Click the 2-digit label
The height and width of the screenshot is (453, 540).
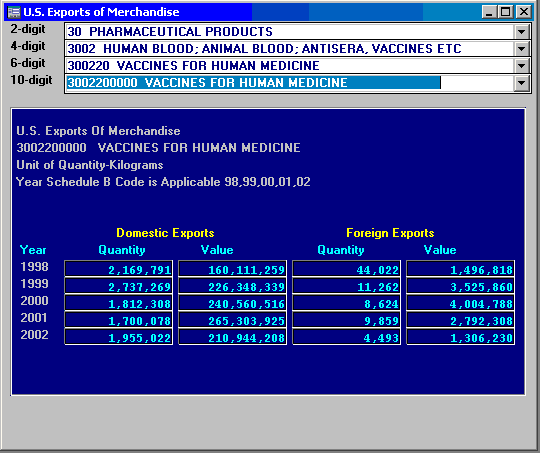28,29
